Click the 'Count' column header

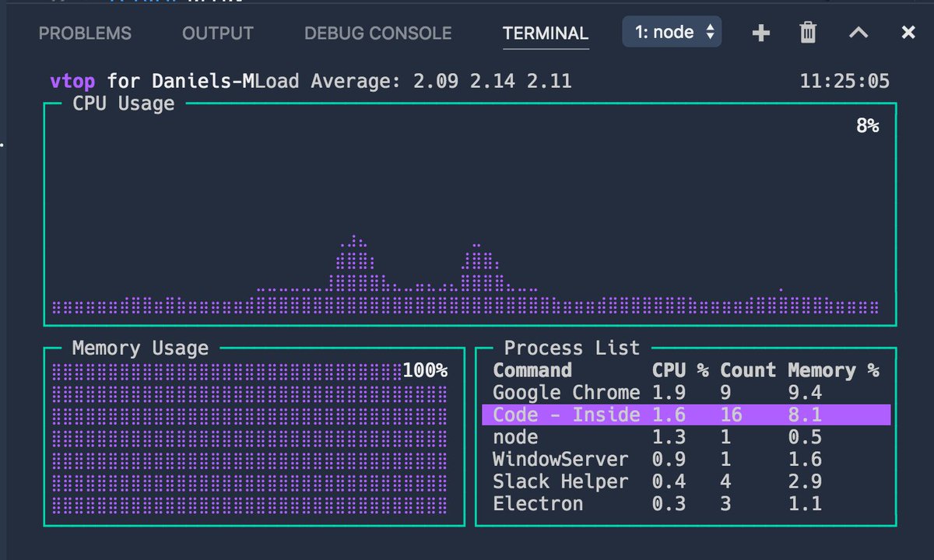(x=748, y=370)
